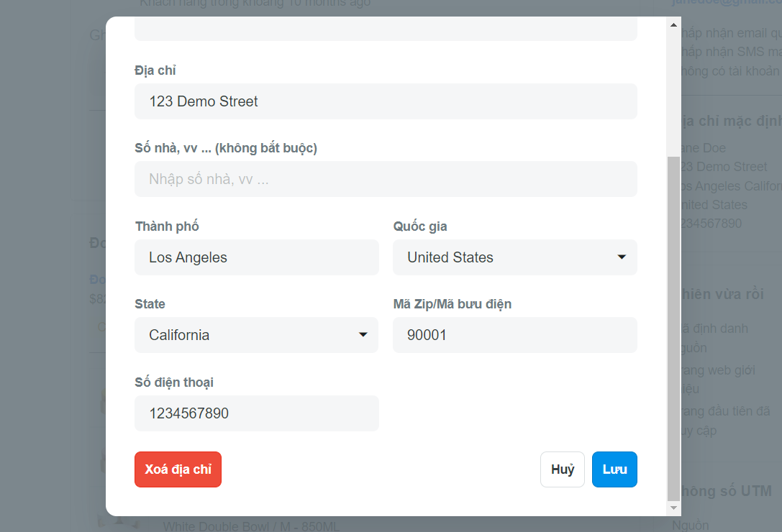Save changes with the Lưu button
Viewport: 782px width, 532px height.
pyautogui.click(x=614, y=469)
